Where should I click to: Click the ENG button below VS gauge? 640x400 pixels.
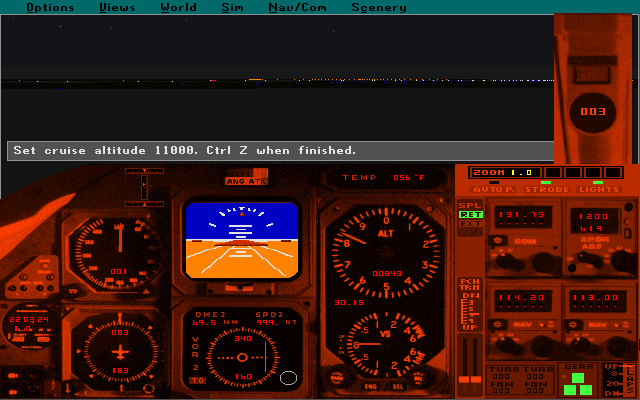(371, 386)
